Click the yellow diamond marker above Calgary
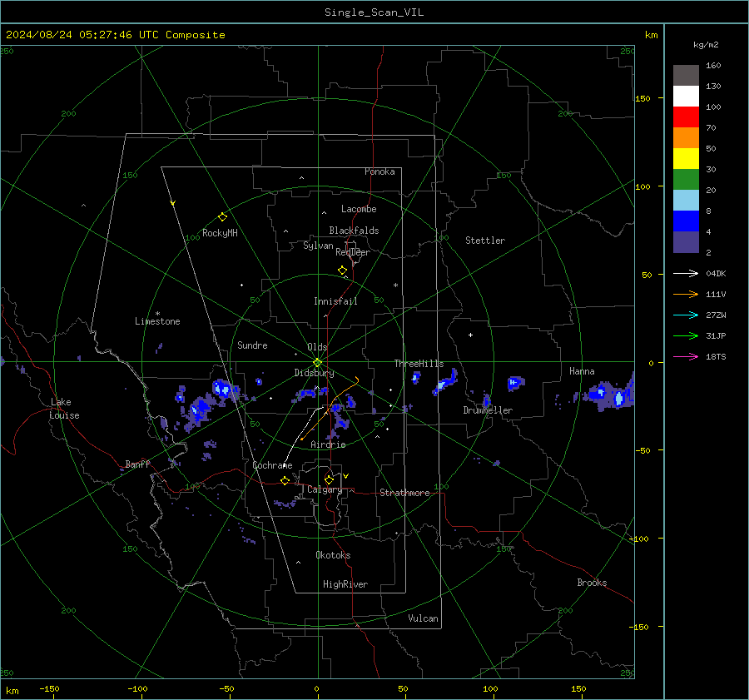749x700 pixels. click(329, 479)
